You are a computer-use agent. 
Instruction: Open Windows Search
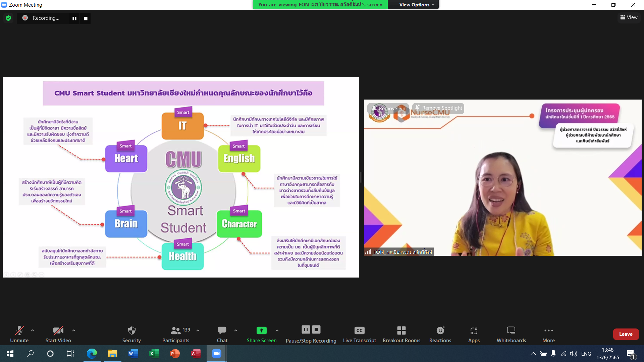[30, 354]
